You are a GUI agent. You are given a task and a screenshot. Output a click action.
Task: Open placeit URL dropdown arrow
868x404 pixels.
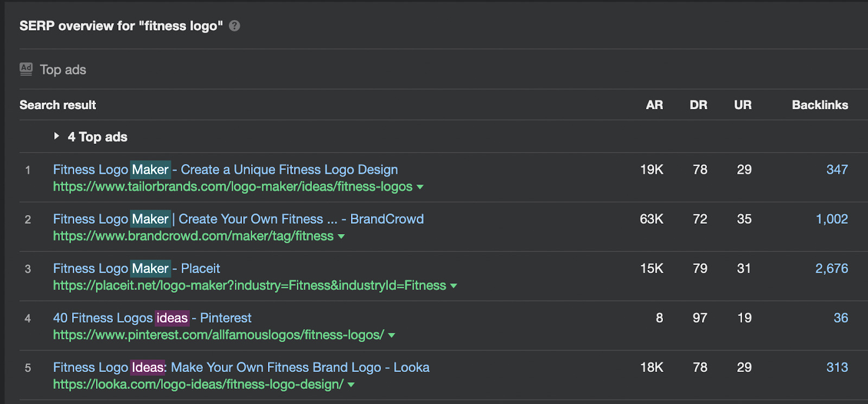[454, 286]
